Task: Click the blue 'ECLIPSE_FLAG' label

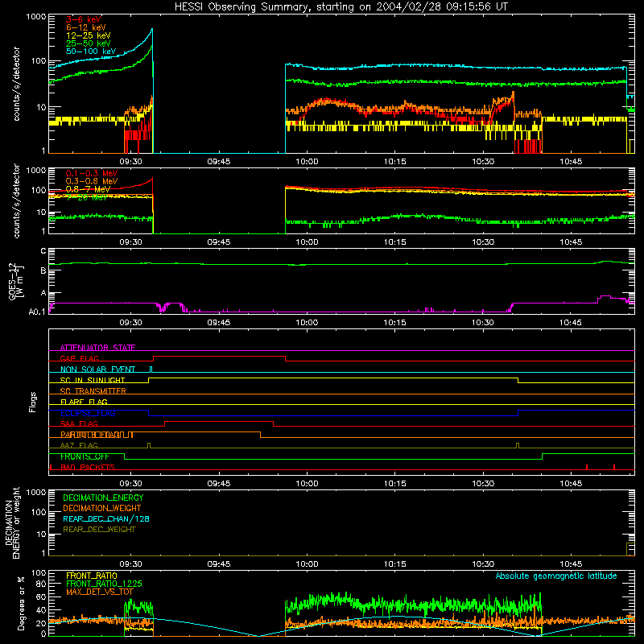Action: [x=88, y=413]
